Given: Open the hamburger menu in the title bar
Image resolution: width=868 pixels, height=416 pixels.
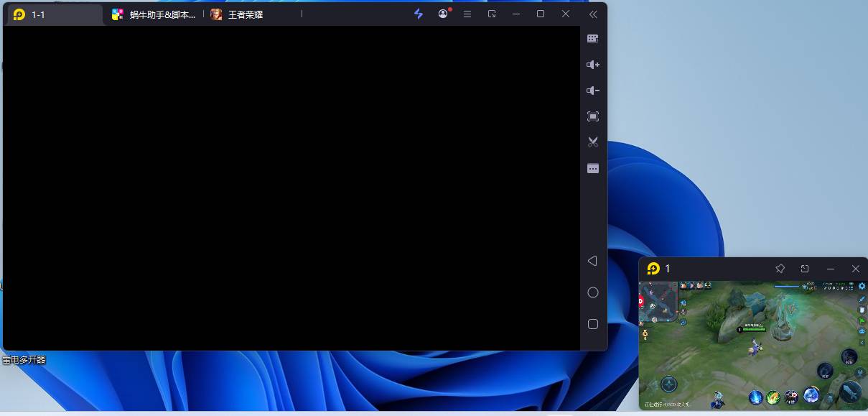Looking at the screenshot, I should click(467, 14).
